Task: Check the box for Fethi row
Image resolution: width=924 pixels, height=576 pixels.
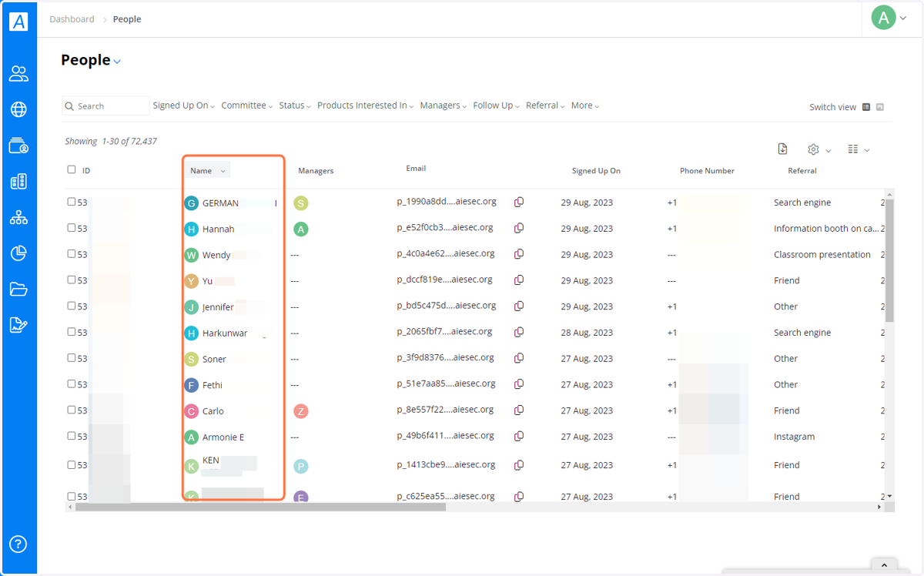Action: click(x=72, y=383)
